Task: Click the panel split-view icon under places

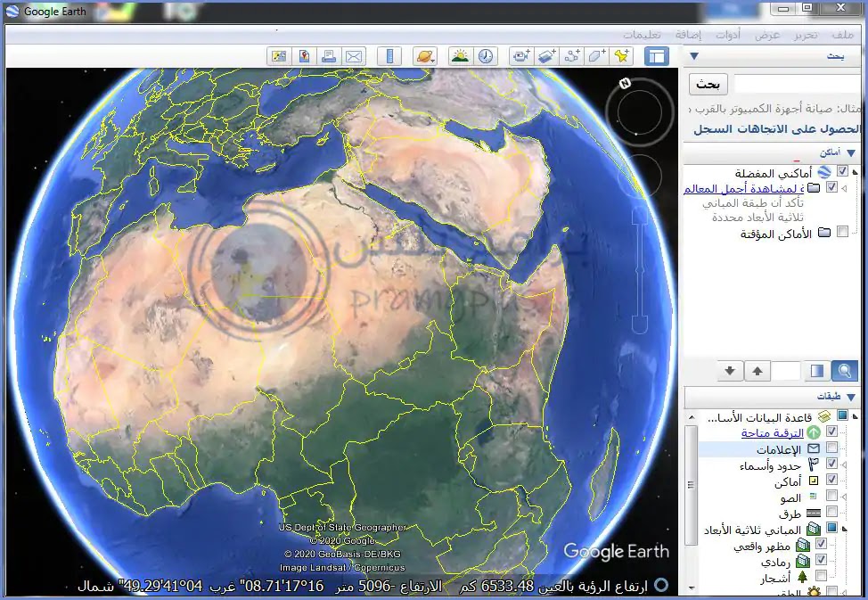Action: click(817, 371)
